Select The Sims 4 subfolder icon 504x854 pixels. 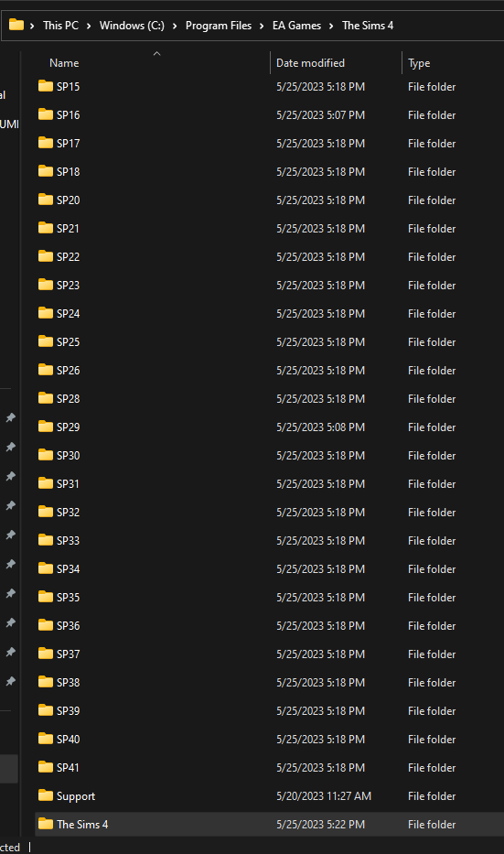coord(46,824)
